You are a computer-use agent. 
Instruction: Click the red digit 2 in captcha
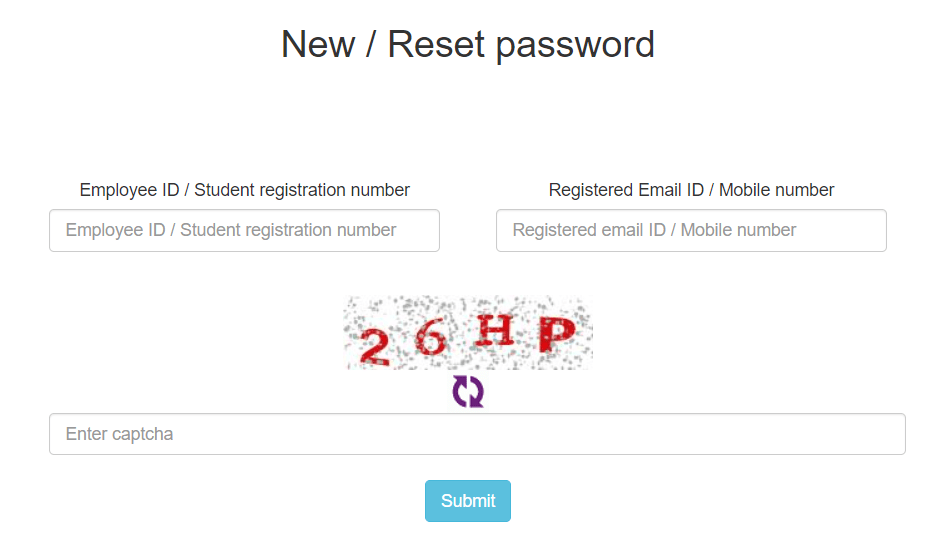pos(374,346)
